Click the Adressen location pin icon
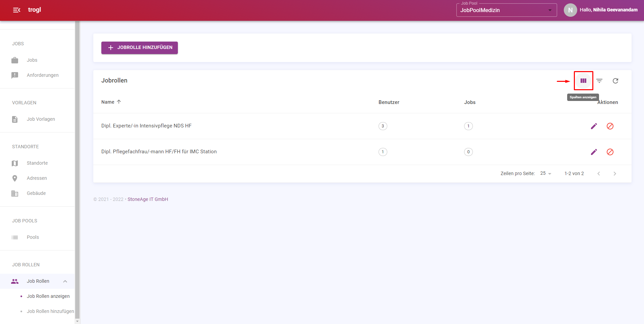Screen dimensions: 644x324 click(15, 178)
